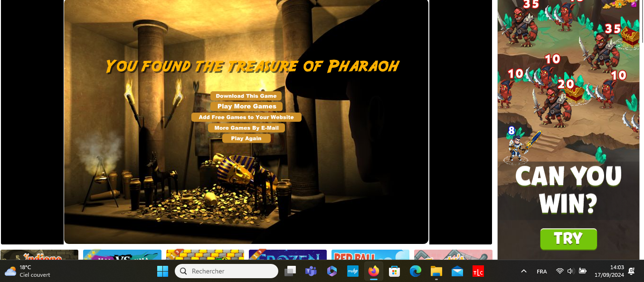This screenshot has width=644, height=282.
Task: Open the volume speaker icon
Action: pyautogui.click(x=571, y=271)
